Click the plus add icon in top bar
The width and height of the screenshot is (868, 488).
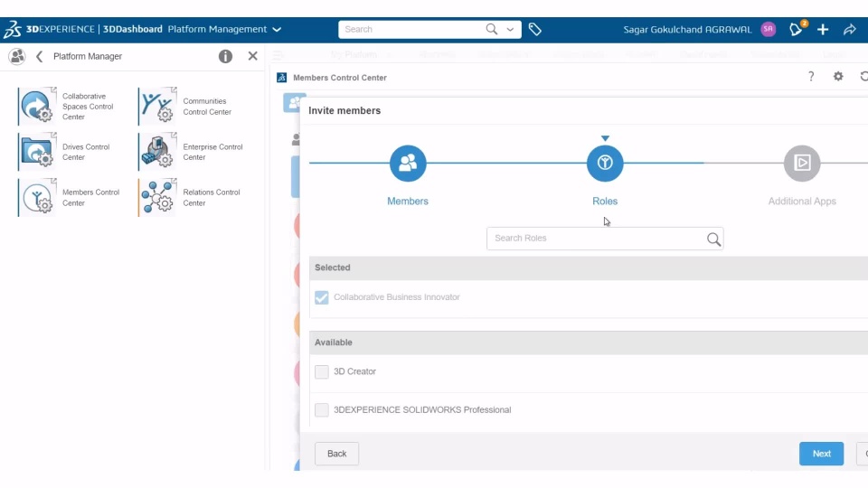[x=823, y=29]
